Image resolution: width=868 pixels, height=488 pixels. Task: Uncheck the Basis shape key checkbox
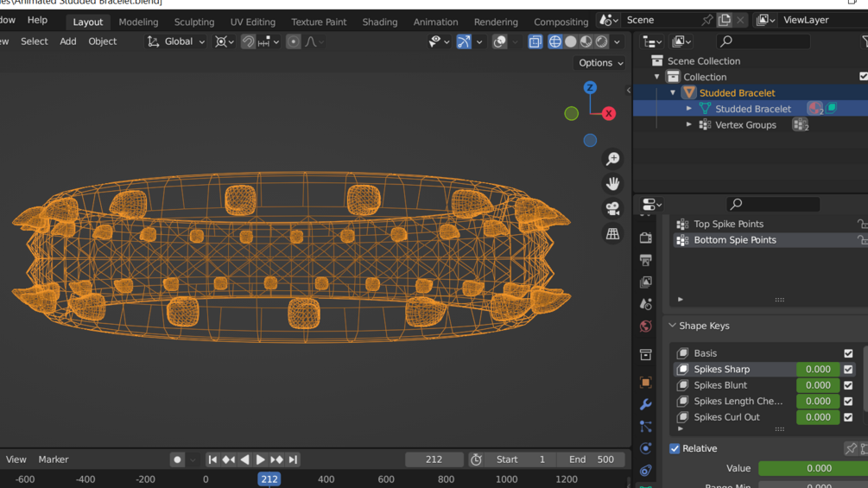click(x=848, y=353)
